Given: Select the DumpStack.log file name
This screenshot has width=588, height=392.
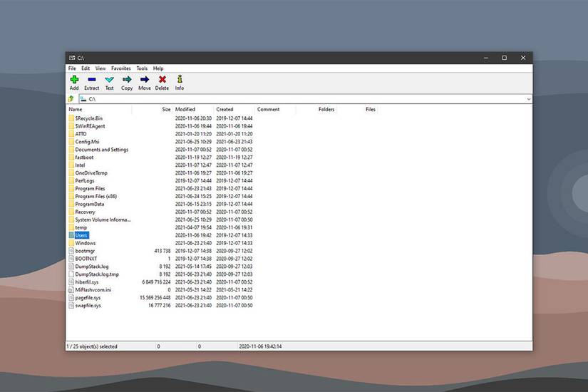Looking at the screenshot, I should [x=92, y=267].
